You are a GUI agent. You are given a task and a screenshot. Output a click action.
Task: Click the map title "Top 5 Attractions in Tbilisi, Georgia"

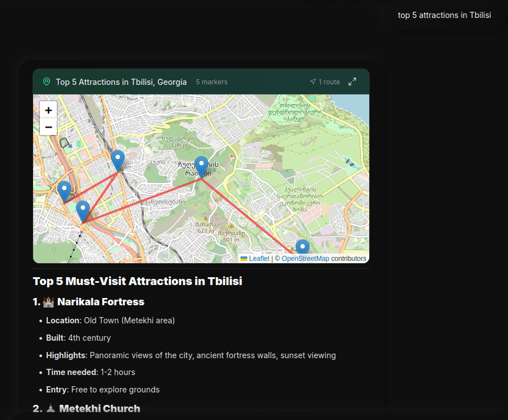(121, 82)
